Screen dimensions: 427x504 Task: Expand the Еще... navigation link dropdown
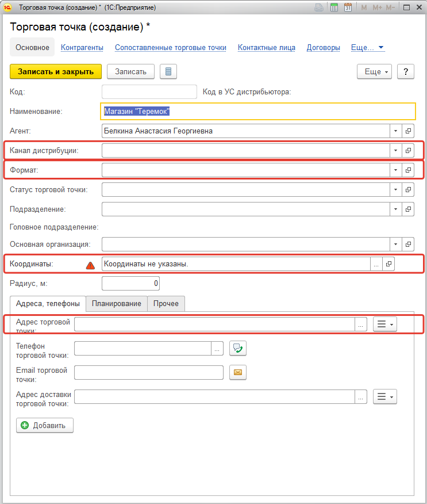[x=367, y=48]
